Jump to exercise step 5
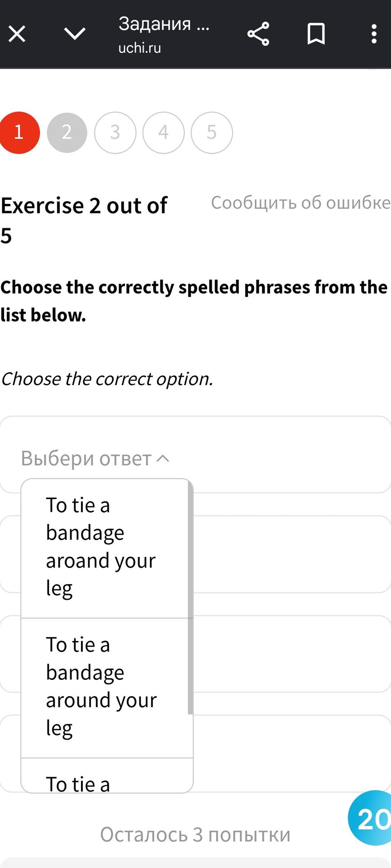Image resolution: width=391 pixels, height=868 pixels. [212, 132]
